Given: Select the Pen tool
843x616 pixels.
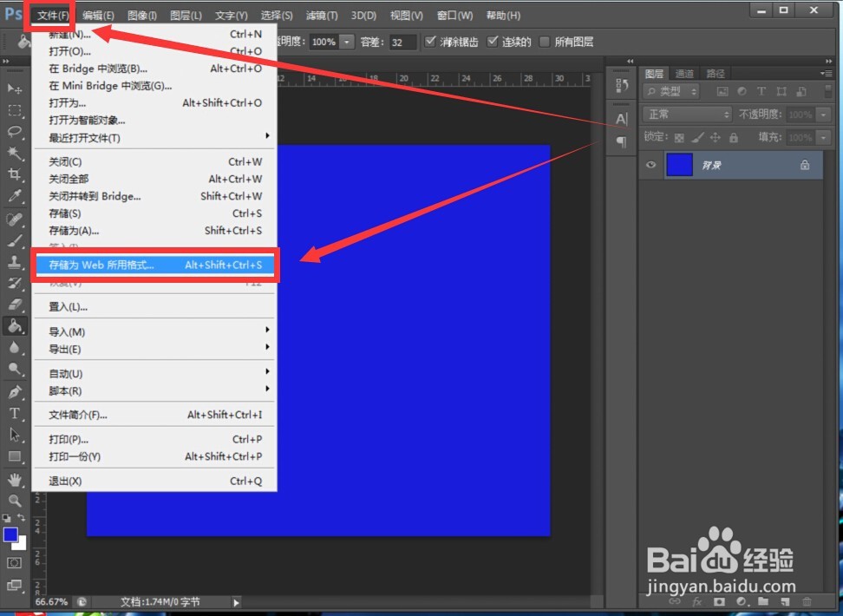Looking at the screenshot, I should point(15,391).
